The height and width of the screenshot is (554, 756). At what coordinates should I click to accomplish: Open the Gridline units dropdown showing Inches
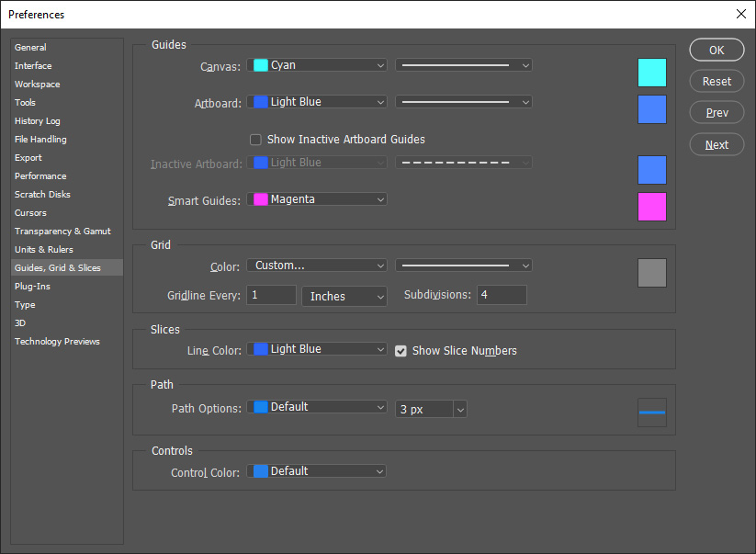click(344, 296)
